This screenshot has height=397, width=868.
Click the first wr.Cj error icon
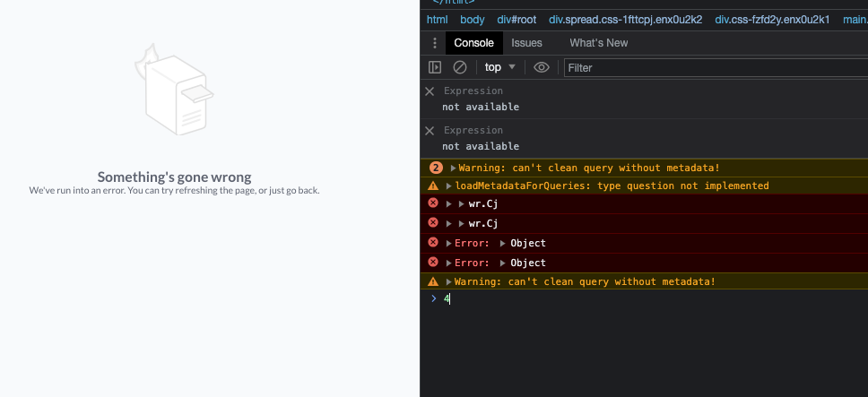pos(433,203)
